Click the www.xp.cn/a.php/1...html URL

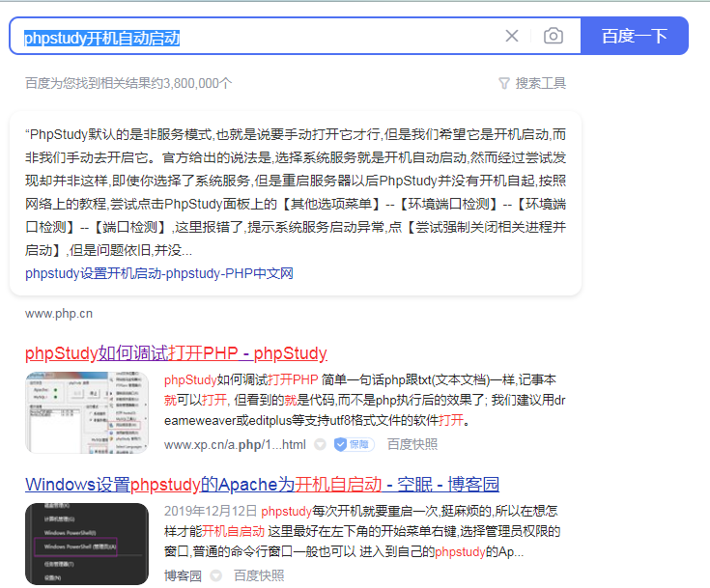(x=235, y=445)
